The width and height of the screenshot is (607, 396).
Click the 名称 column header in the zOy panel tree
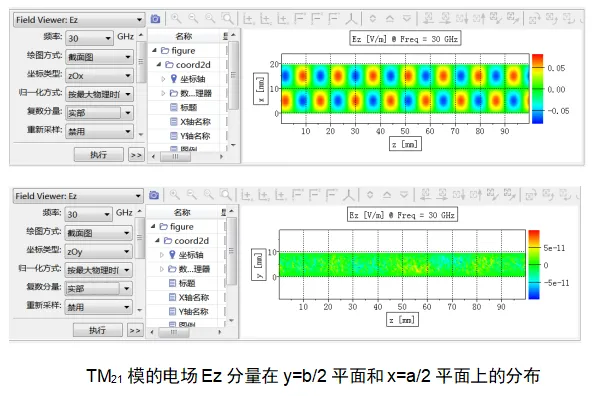[x=182, y=212]
